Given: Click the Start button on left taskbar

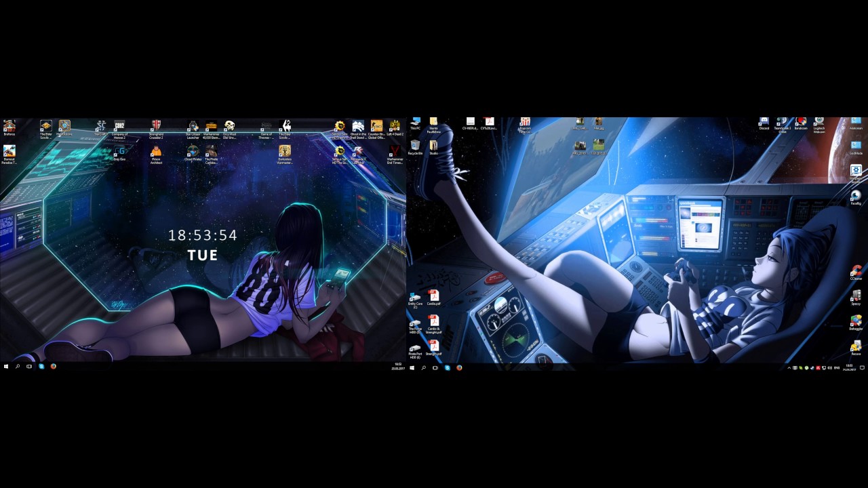Looking at the screenshot, I should (6, 366).
